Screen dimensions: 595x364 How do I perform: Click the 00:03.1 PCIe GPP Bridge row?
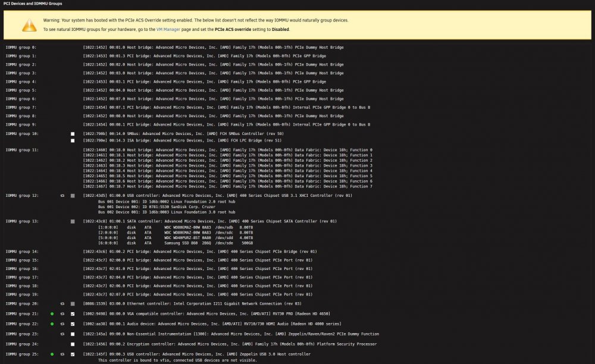click(204, 81)
